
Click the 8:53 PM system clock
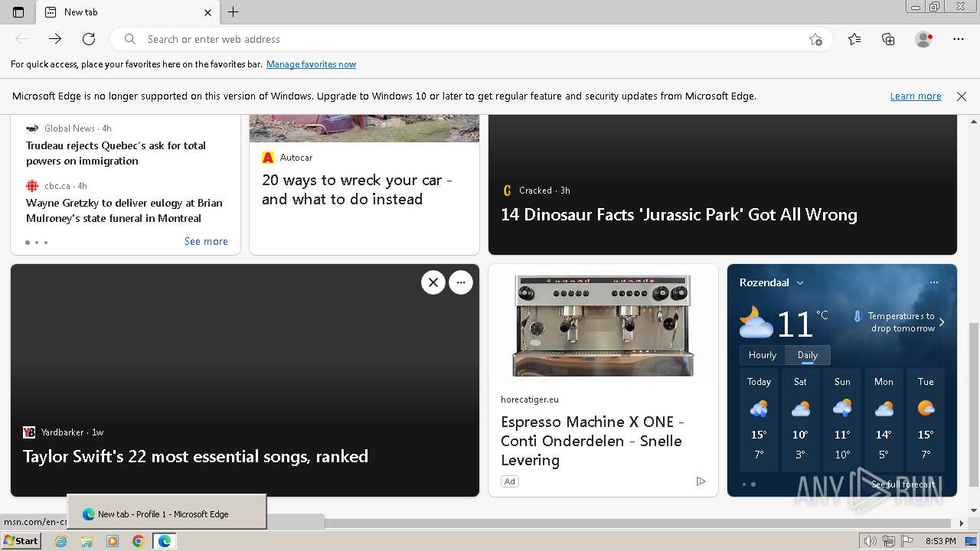click(x=941, y=541)
